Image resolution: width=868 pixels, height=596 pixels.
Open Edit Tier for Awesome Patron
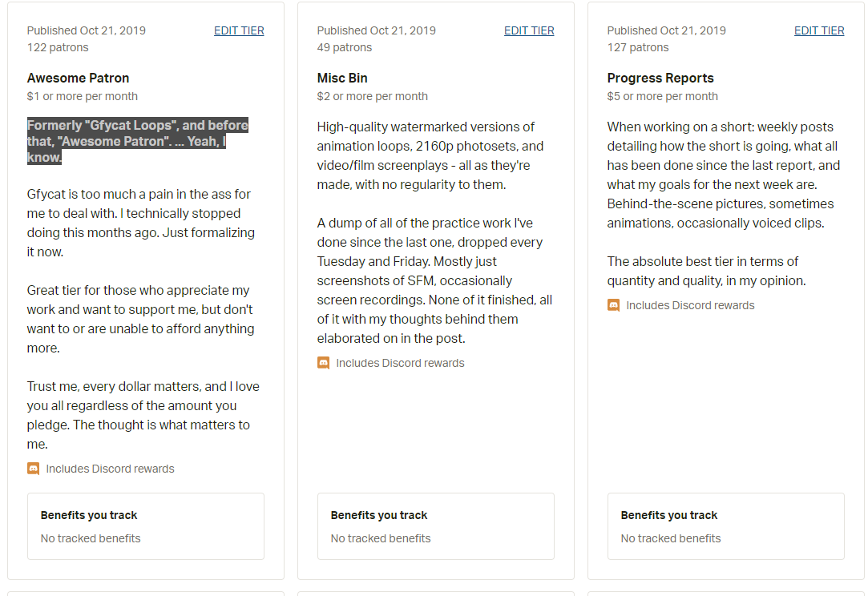[x=239, y=31]
